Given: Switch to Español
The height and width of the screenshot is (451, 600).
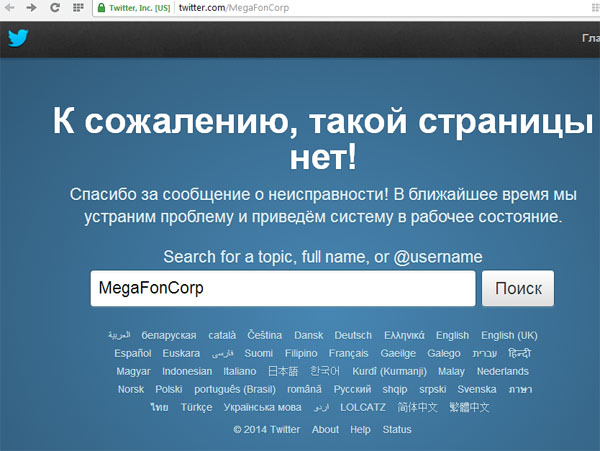Looking at the screenshot, I should 133,353.
